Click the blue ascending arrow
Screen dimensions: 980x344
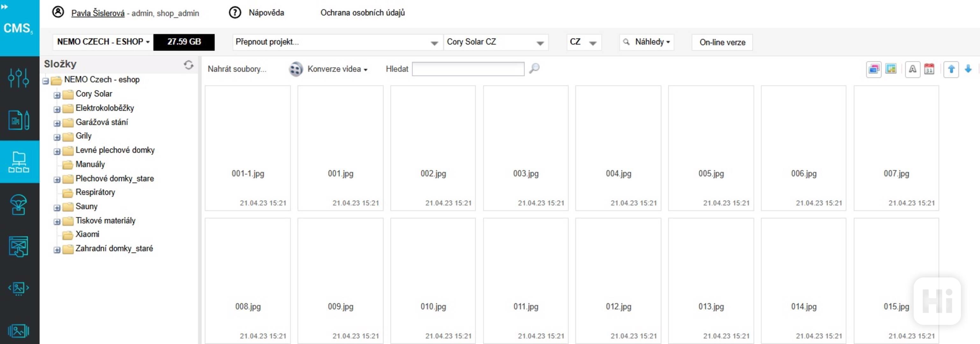[x=951, y=69]
